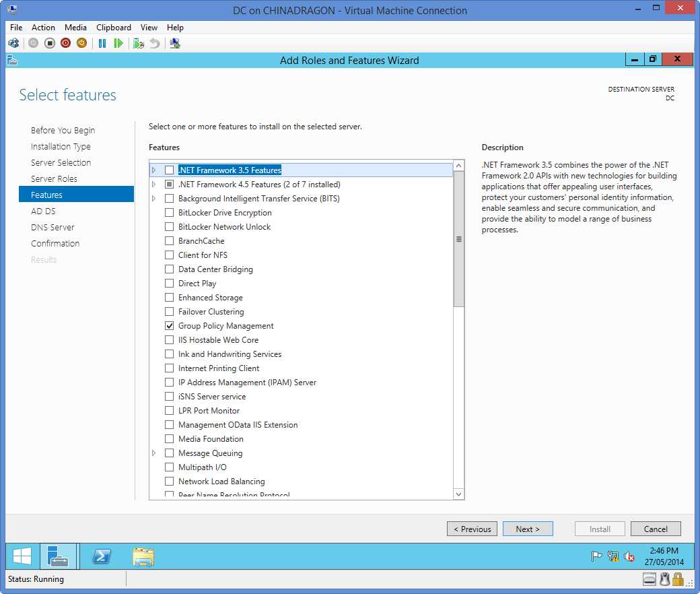Select the IP Address Management (IPAM) Server row
Viewport: 700px width, 594px height.
pos(247,383)
